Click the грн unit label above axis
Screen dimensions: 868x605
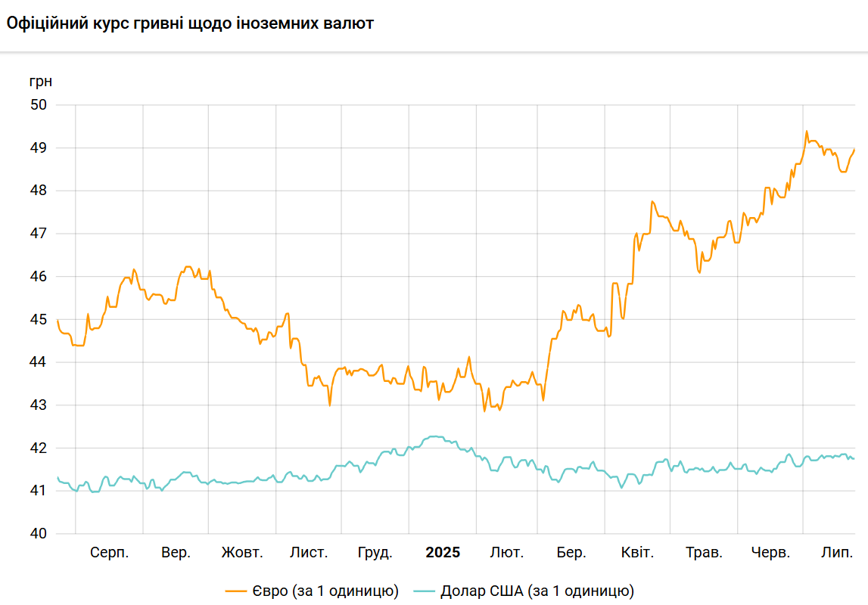pos(41,81)
